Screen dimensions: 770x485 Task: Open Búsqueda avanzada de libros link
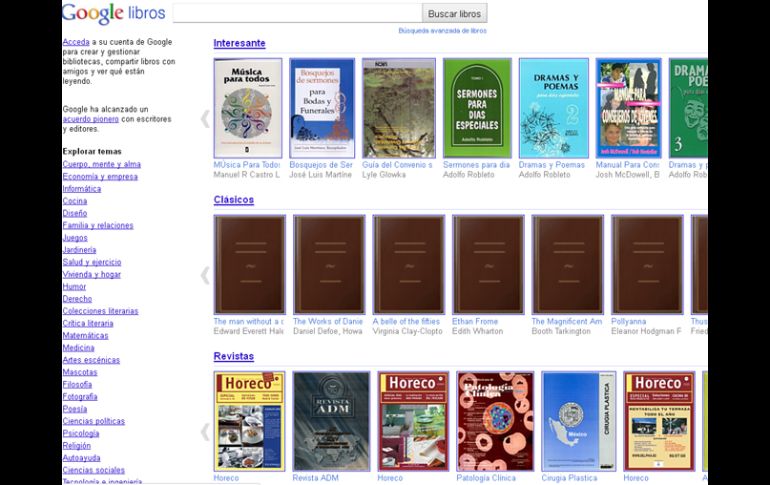point(442,31)
